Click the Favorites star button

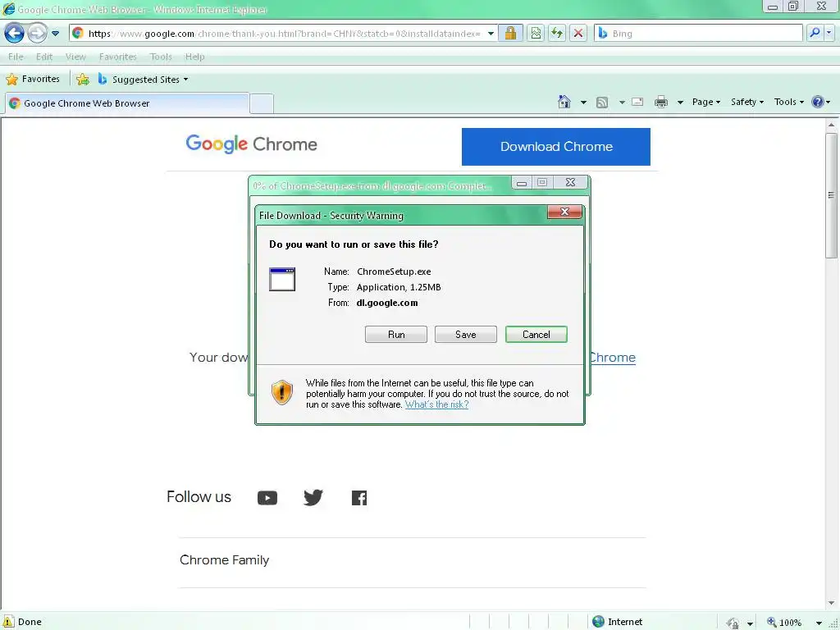(33, 80)
